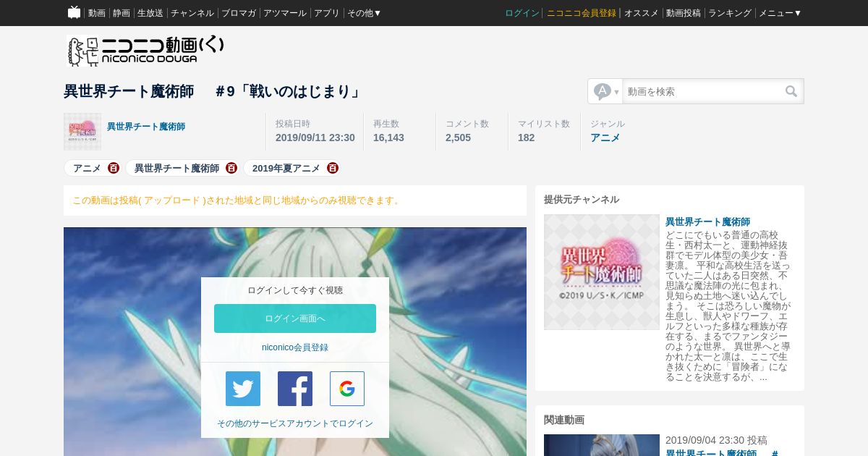
Task: Select the 異世界チート魔術師 tag
Action: pyautogui.click(x=176, y=168)
